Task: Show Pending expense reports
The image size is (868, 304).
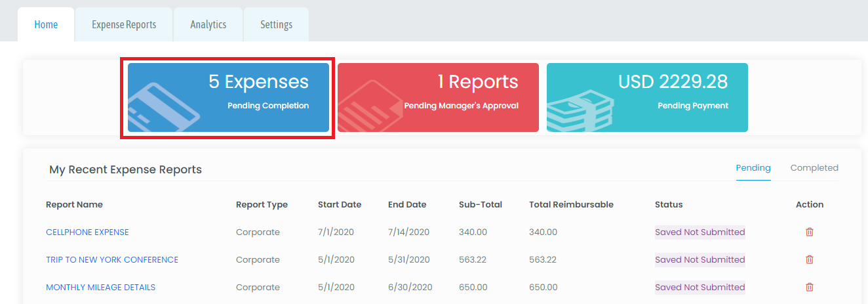Action: coord(753,168)
